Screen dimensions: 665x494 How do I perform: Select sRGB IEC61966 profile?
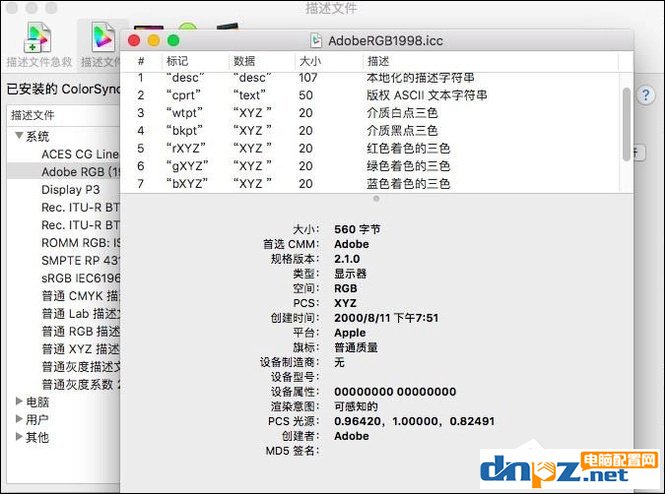point(81,278)
